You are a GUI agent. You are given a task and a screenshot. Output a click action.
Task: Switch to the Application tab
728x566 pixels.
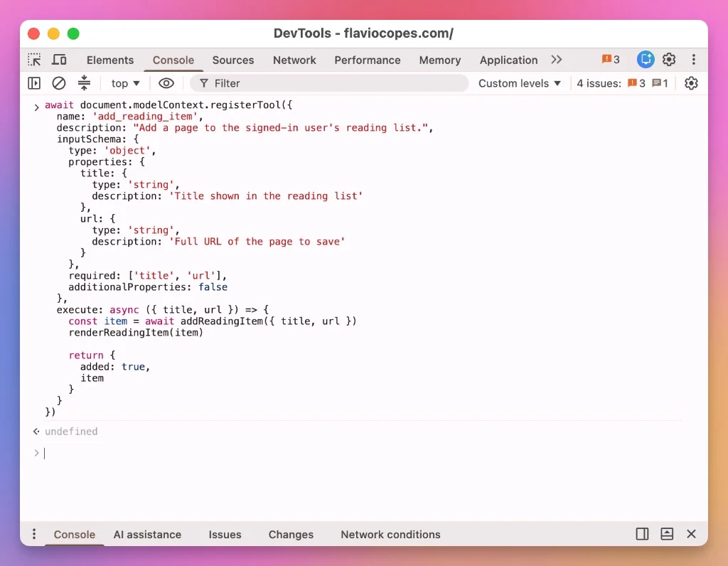click(508, 60)
